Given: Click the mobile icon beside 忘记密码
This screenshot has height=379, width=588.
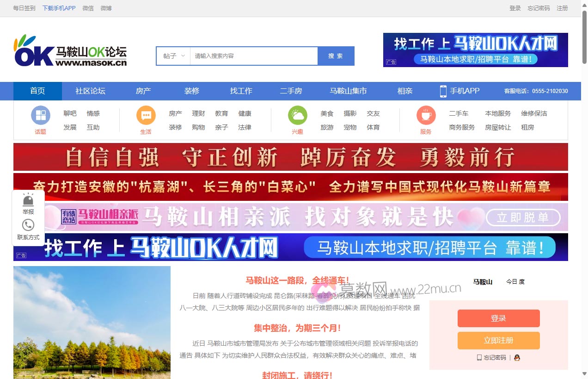Looking at the screenshot, I should click(479, 357).
